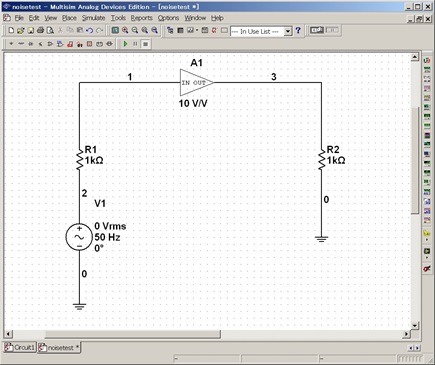The height and width of the screenshot is (365, 435).
Task: Click the vertical scrollbar down arrow
Action: [415, 325]
